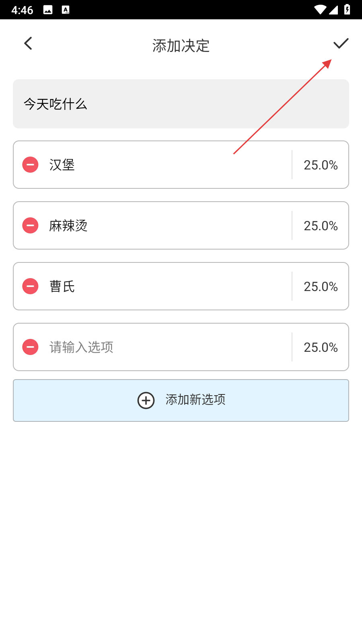Tap the 25.0% weight for 汉堡

coord(321,165)
